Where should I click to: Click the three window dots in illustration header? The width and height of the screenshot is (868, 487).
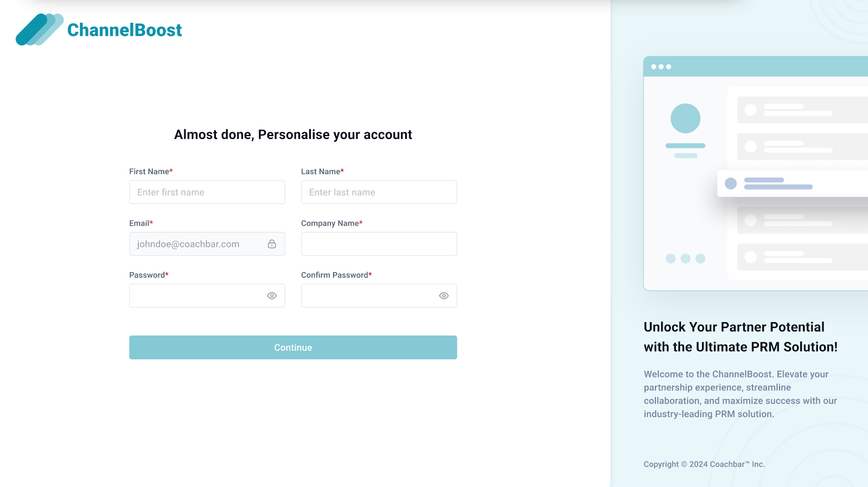click(661, 67)
